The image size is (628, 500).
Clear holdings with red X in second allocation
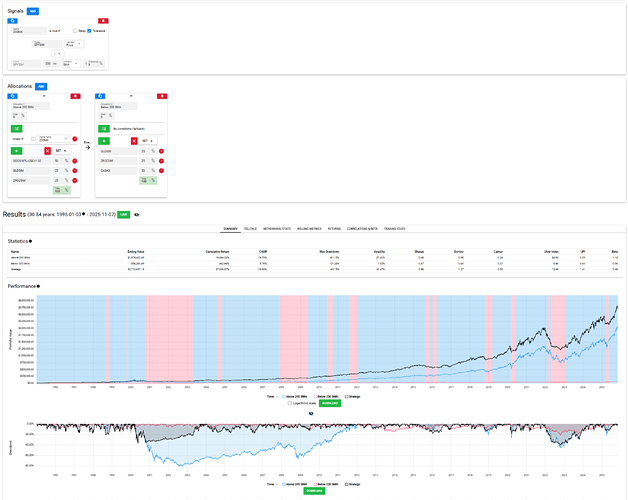pyautogui.click(x=134, y=141)
